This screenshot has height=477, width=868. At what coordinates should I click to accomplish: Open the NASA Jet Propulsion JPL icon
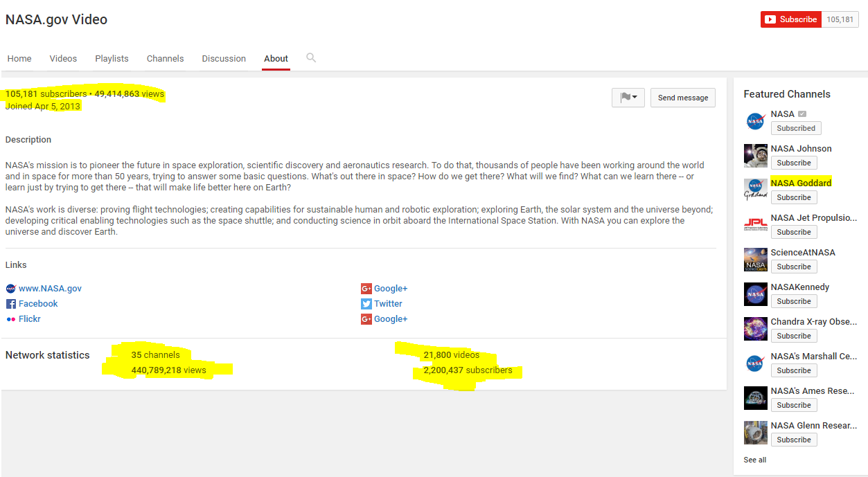coord(755,225)
